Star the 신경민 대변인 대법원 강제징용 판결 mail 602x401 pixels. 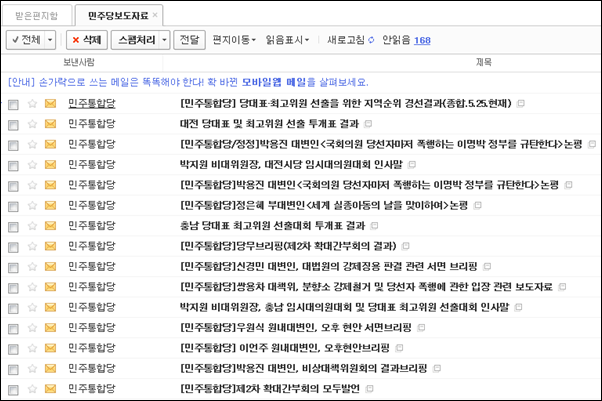tap(33, 267)
